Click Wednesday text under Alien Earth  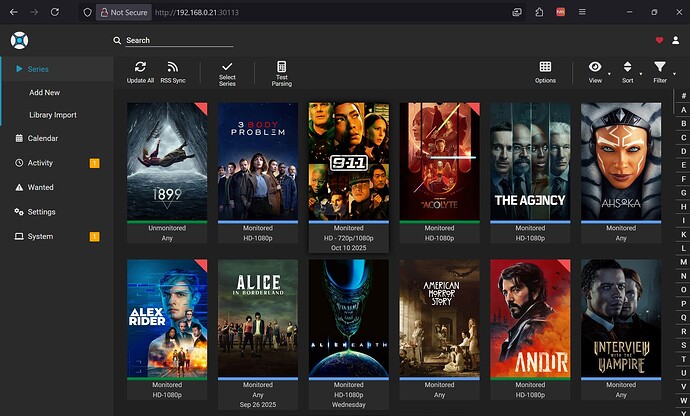pos(349,405)
